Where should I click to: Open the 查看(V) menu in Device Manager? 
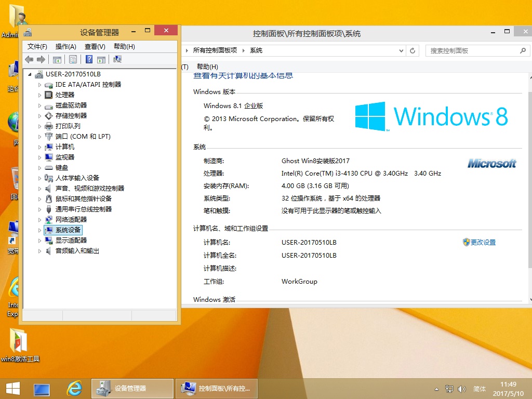pyautogui.click(x=95, y=47)
